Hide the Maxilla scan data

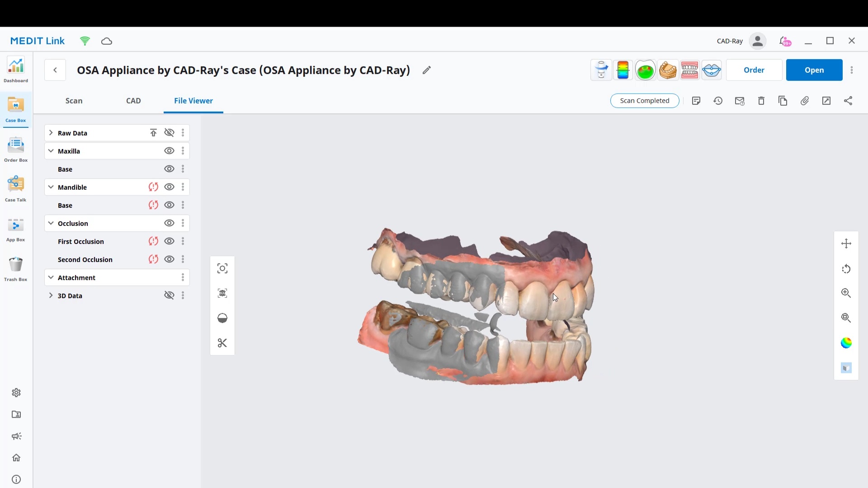point(169,151)
